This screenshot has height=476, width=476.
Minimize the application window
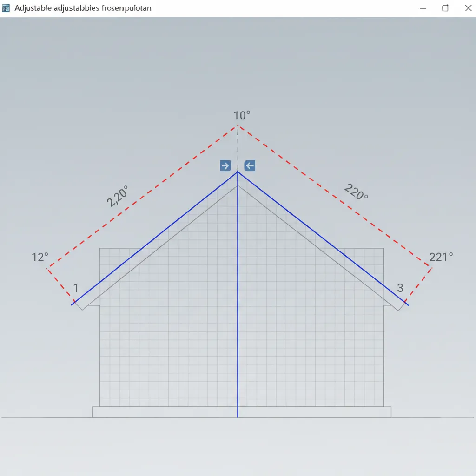coord(423,8)
